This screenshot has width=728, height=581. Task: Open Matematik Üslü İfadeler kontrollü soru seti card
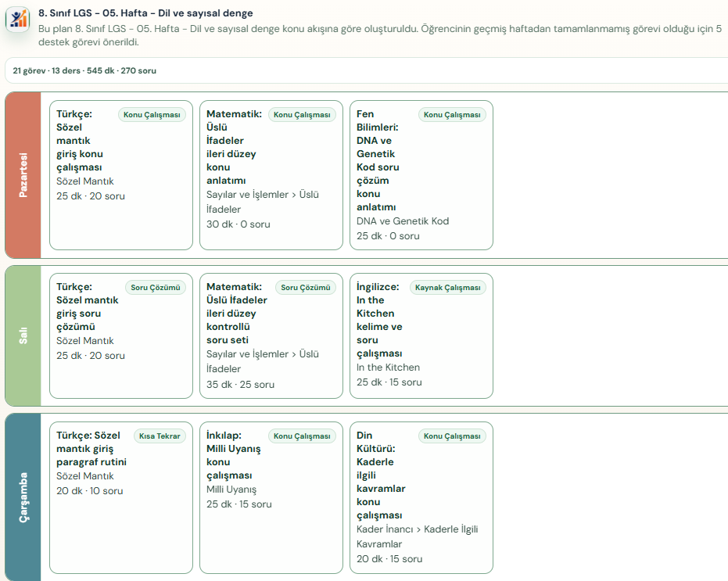click(x=271, y=335)
